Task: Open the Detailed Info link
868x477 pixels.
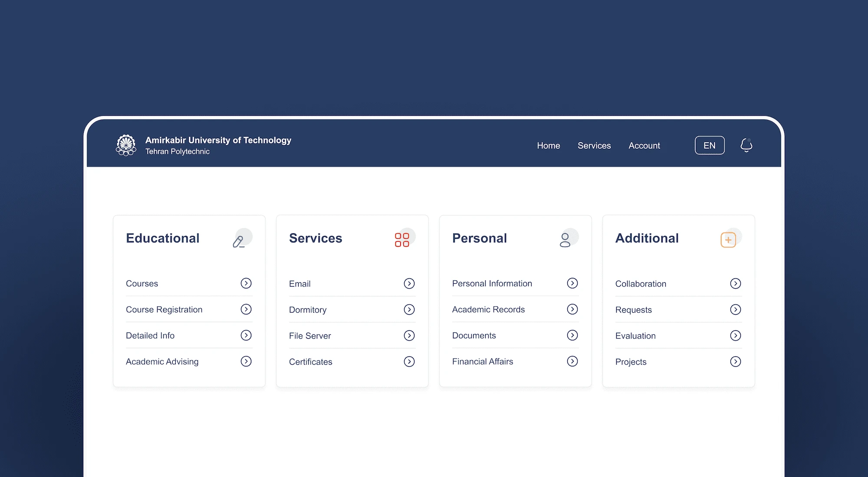Action: tap(150, 336)
